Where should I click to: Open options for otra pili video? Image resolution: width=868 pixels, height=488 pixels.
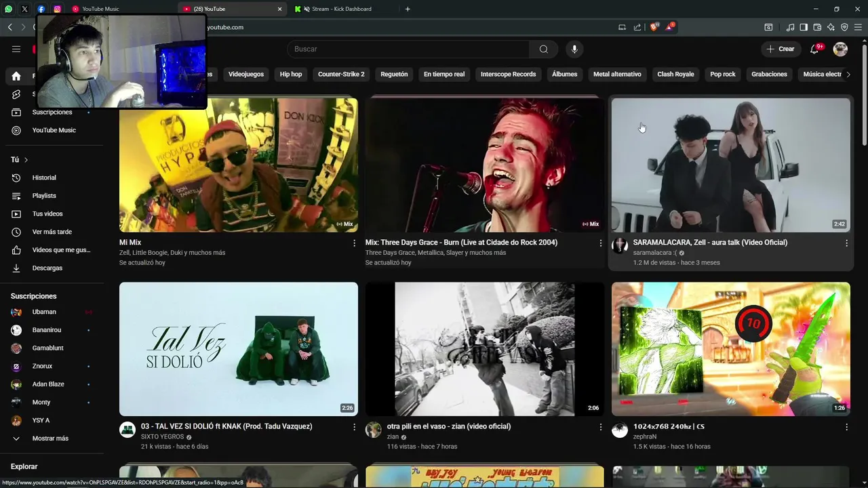click(600, 427)
